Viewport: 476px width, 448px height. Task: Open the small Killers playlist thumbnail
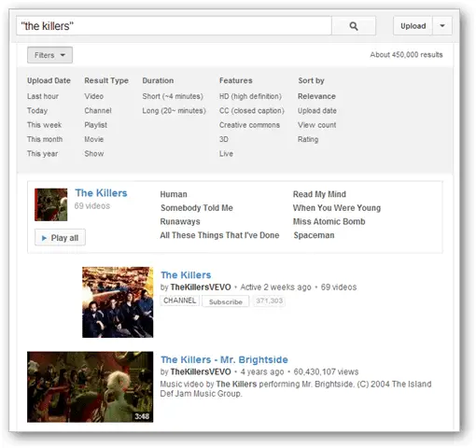50,204
